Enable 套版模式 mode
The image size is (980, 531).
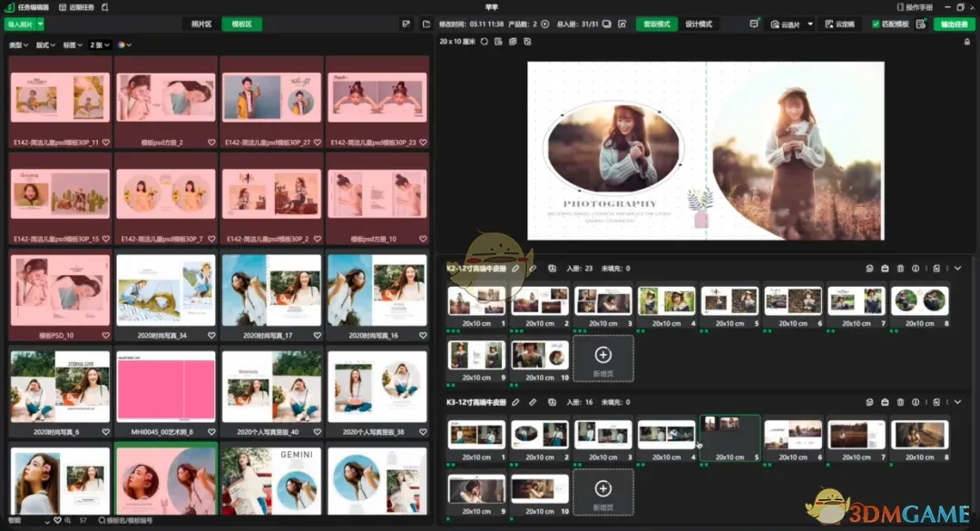(x=656, y=25)
